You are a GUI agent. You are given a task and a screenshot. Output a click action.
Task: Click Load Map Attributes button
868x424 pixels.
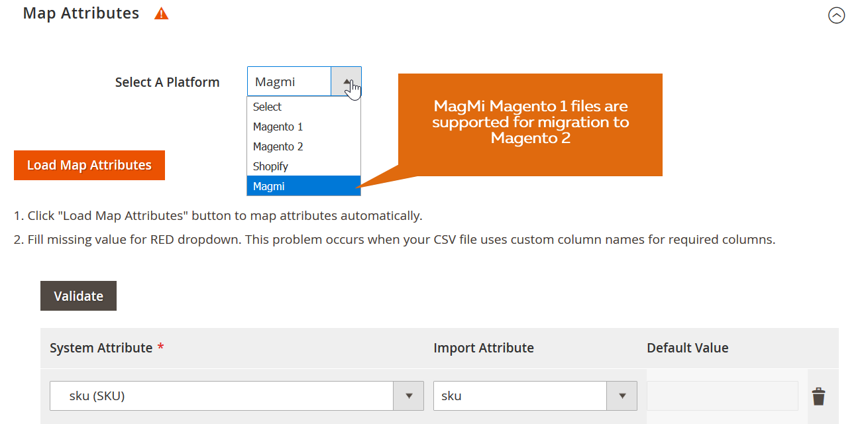(89, 165)
